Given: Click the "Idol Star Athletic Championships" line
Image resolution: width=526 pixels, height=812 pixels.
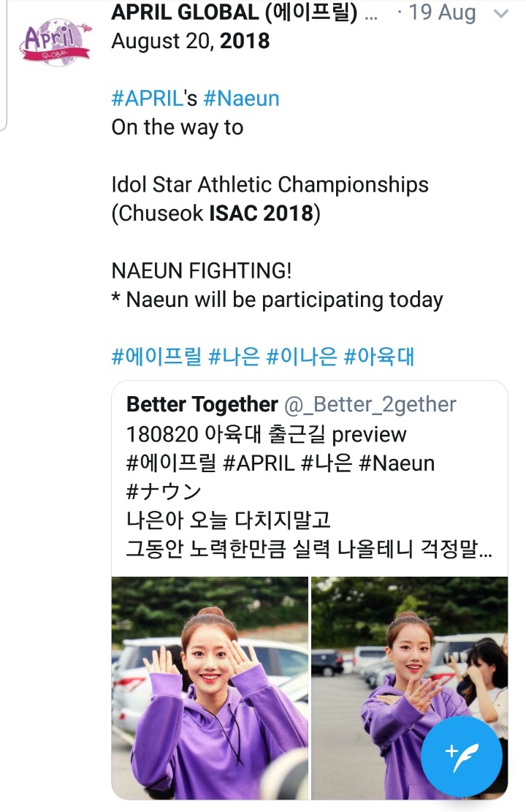Looking at the screenshot, I should 270,184.
